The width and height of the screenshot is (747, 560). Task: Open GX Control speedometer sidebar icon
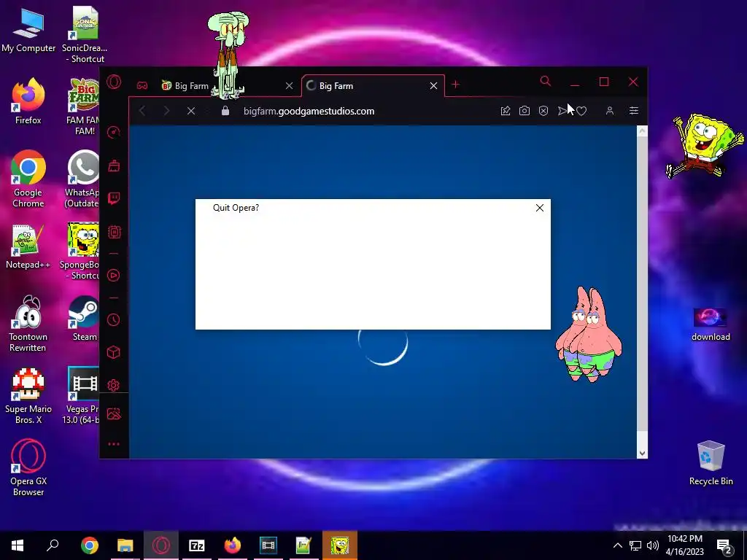coord(113,133)
